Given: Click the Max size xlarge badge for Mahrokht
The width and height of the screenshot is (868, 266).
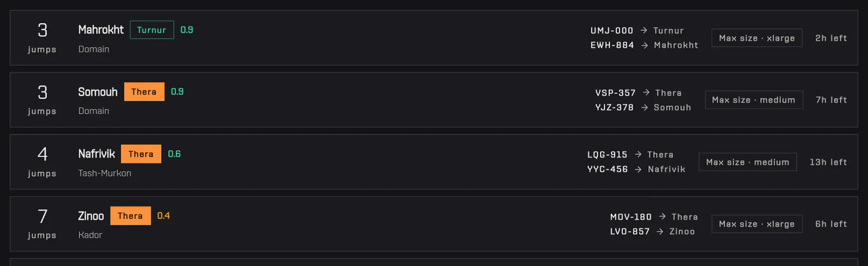Looking at the screenshot, I should click(x=757, y=38).
